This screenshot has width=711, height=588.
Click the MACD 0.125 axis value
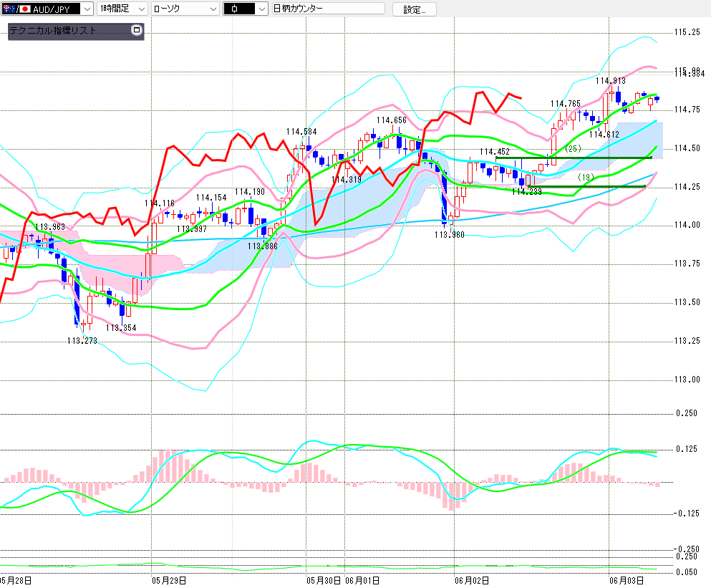[687, 449]
